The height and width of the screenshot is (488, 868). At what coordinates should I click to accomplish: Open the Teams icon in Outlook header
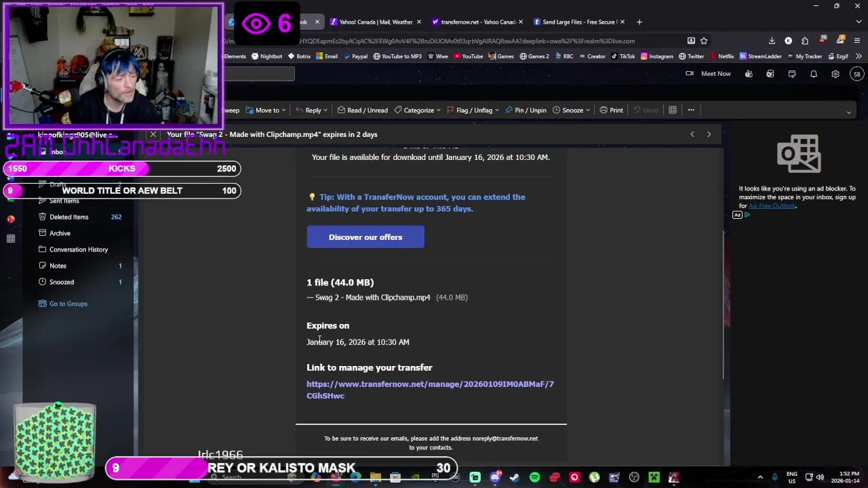[749, 74]
